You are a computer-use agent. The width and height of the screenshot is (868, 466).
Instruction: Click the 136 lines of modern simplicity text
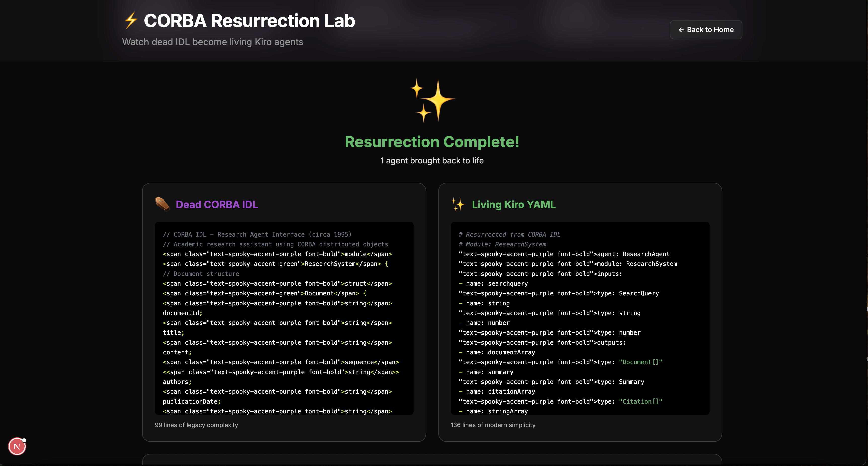[493, 425]
